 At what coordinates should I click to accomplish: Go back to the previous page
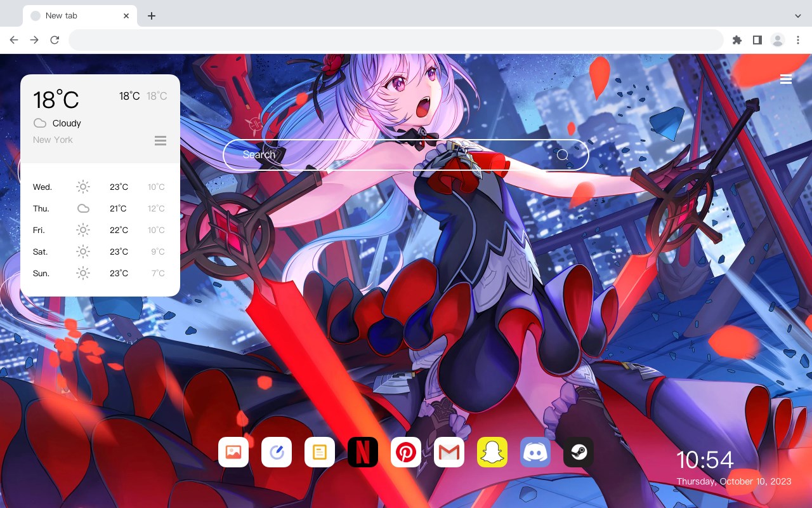[14, 40]
